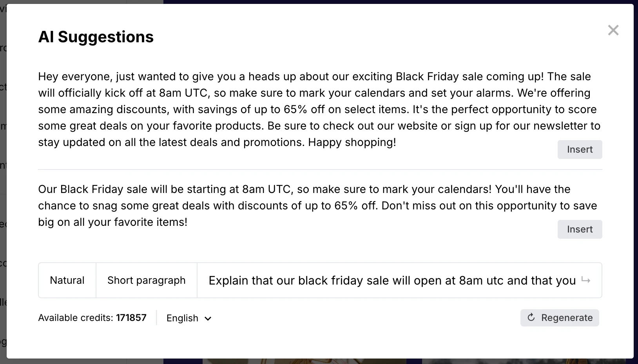Screen dimensions: 638x364
Task: Click the 171857 credits number
Action: 131,318
